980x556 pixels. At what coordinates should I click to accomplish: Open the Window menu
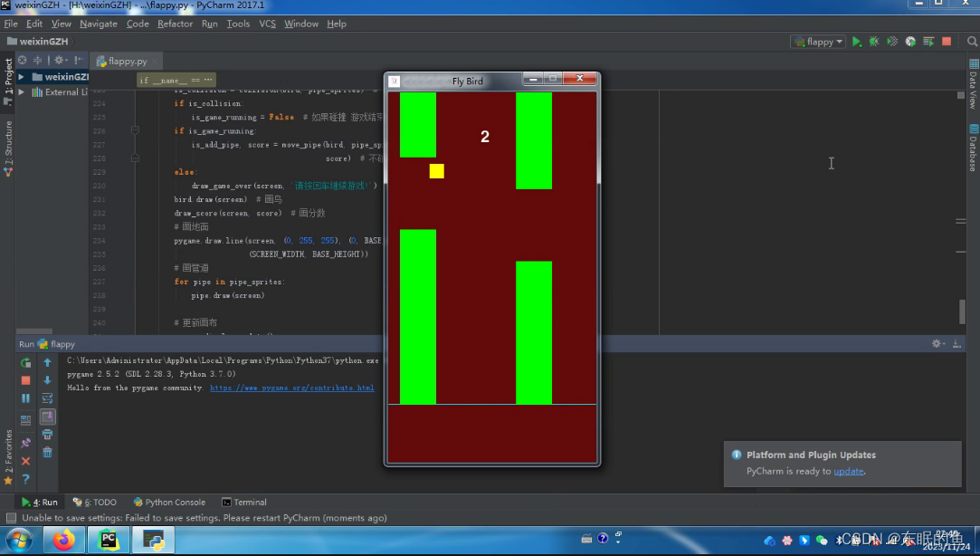[x=301, y=24]
